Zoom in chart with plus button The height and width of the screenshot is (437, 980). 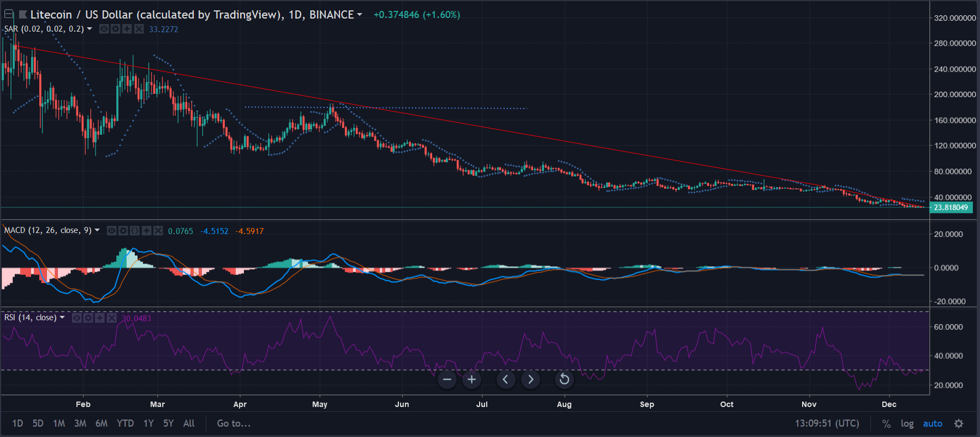472,379
